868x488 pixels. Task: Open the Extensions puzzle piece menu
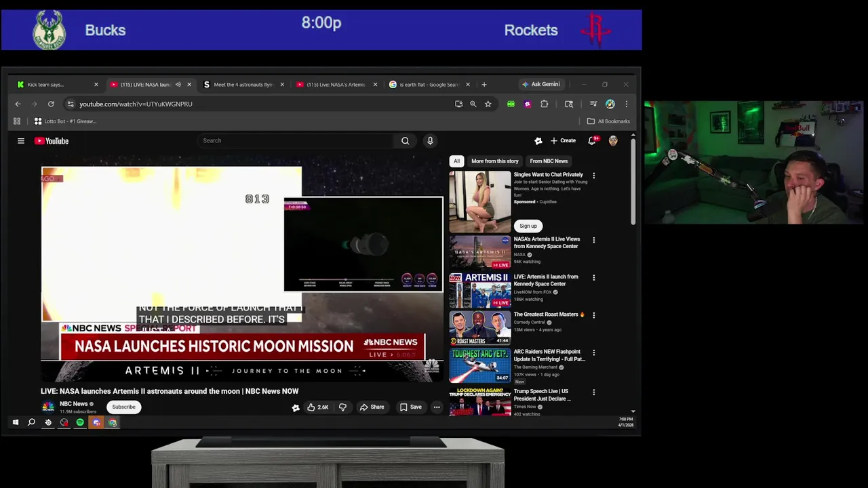pyautogui.click(x=545, y=104)
